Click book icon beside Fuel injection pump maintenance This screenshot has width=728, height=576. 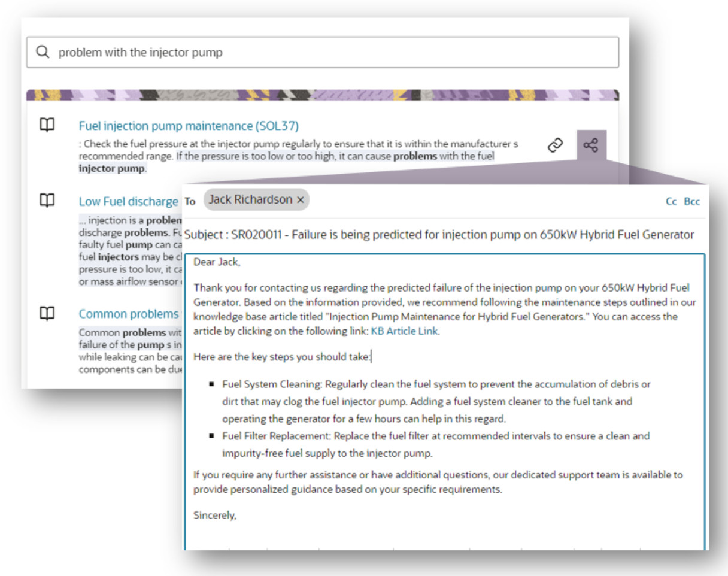(x=47, y=125)
